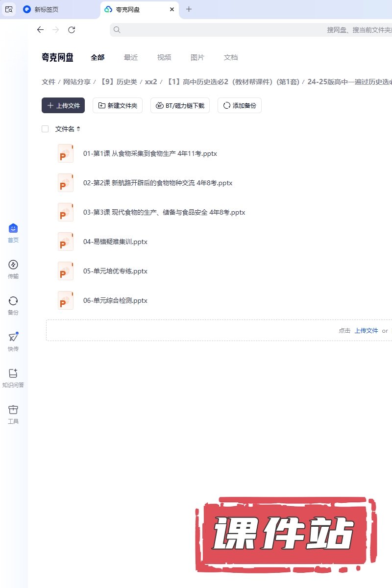Switch to the 视频 tab
The image size is (392, 588).
pos(164,57)
